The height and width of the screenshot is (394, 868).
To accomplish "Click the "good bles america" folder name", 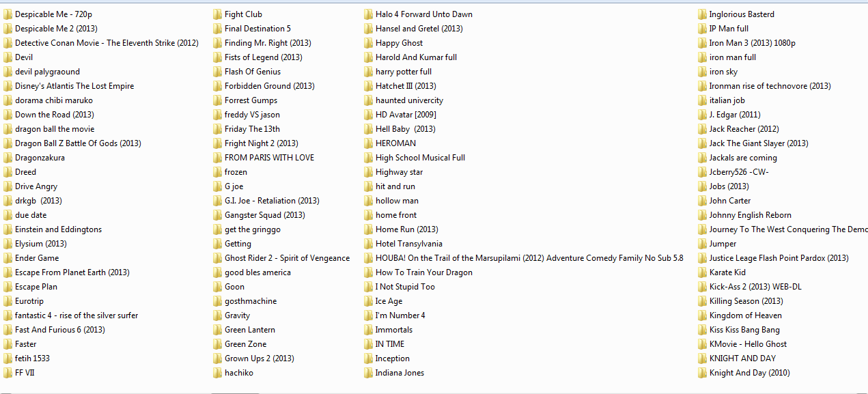I will click(257, 272).
